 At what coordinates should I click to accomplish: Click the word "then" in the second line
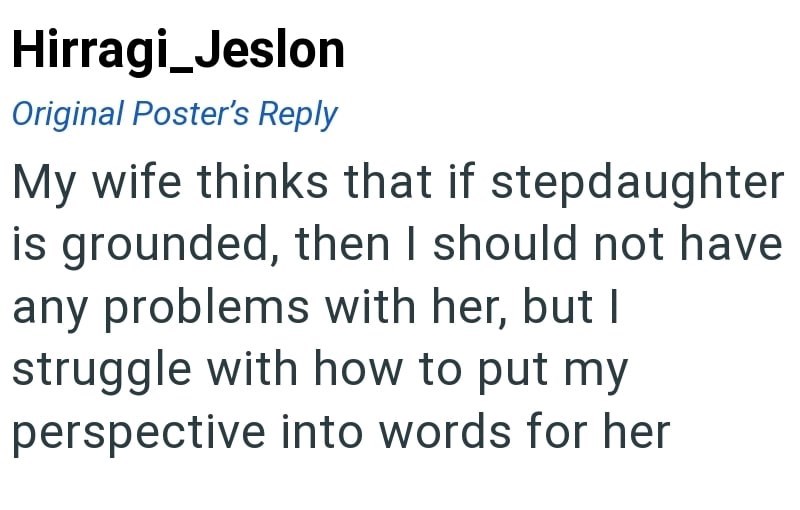tap(340, 247)
